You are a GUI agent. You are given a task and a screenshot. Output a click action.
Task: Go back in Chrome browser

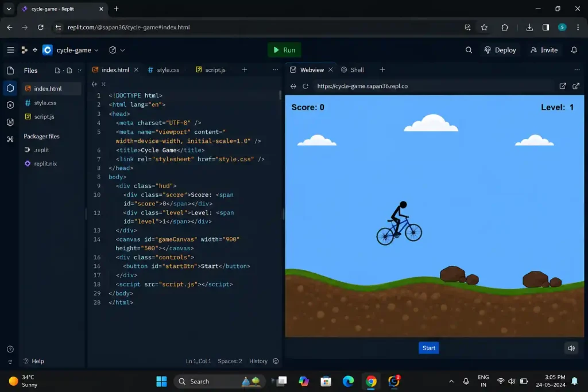[x=9, y=28]
